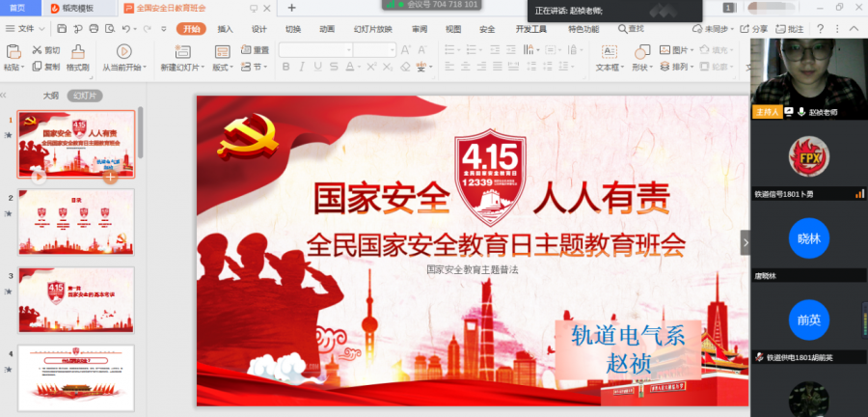Open the 设计 (Design) ribbon tab

tap(258, 29)
